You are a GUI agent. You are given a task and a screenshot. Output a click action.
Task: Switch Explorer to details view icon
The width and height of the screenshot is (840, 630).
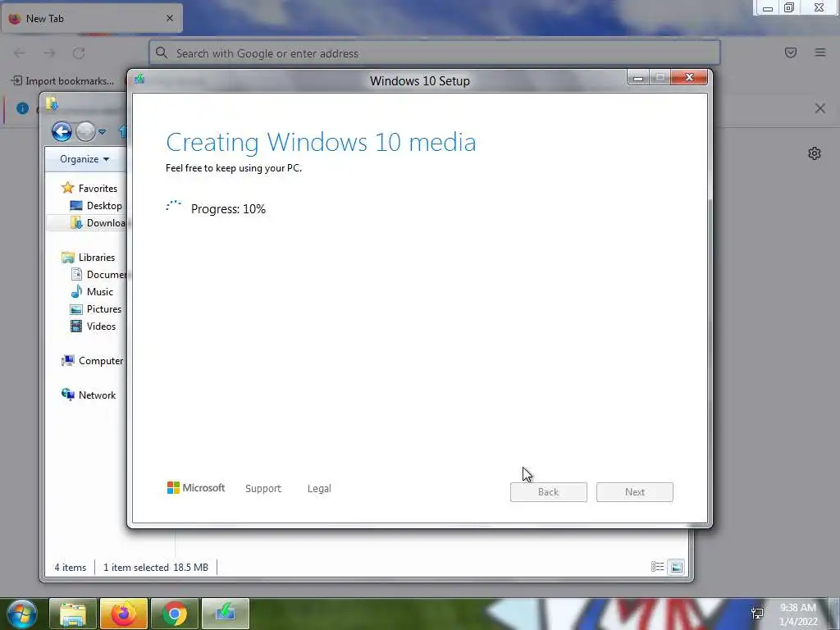click(657, 567)
